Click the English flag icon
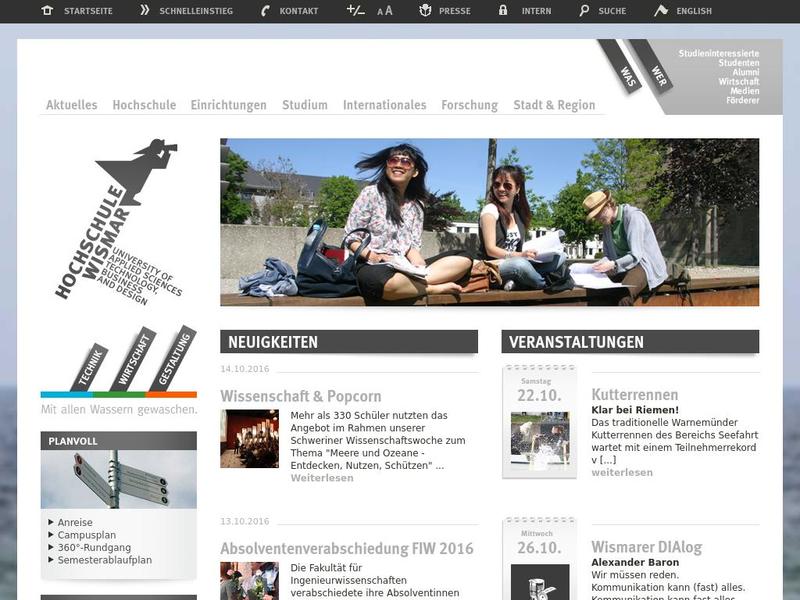Image resolution: width=800 pixels, height=600 pixels. point(661,10)
